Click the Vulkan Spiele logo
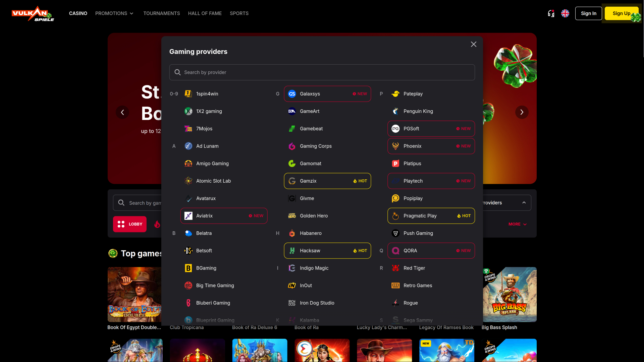The image size is (644, 362). [x=32, y=13]
